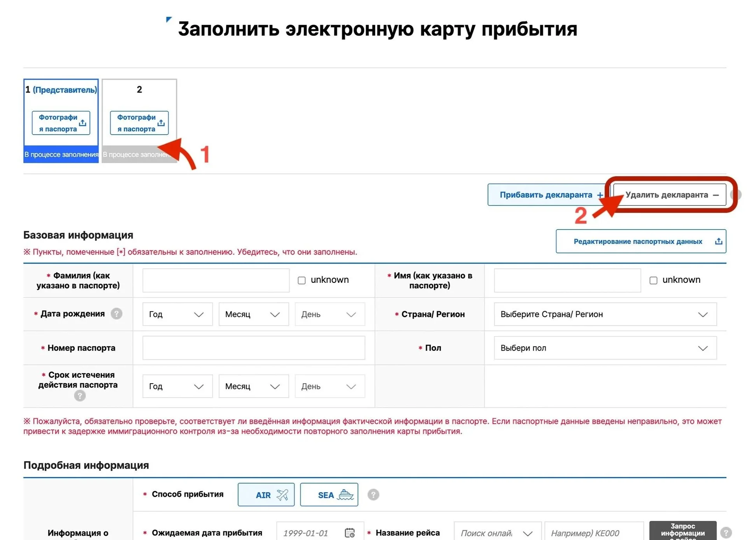
Task: Switch to declarant 2 tab
Action: [139, 90]
